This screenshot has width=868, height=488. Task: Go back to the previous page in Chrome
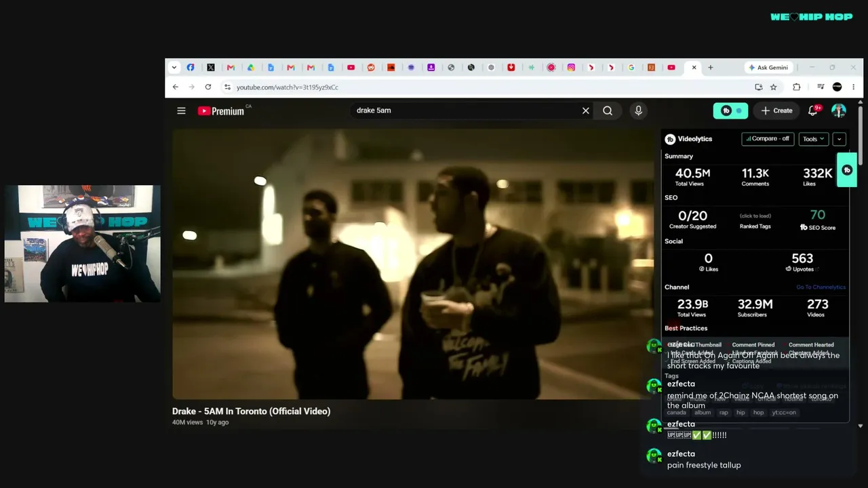tap(175, 87)
